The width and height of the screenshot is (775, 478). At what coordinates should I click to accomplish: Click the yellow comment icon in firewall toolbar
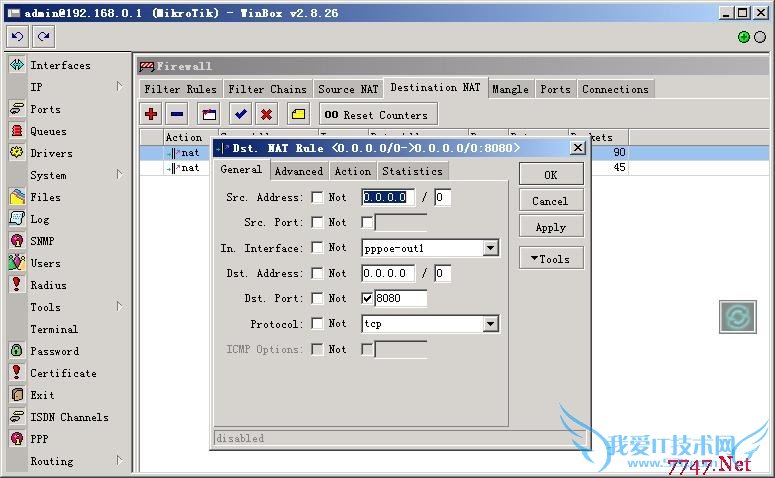coord(298,114)
